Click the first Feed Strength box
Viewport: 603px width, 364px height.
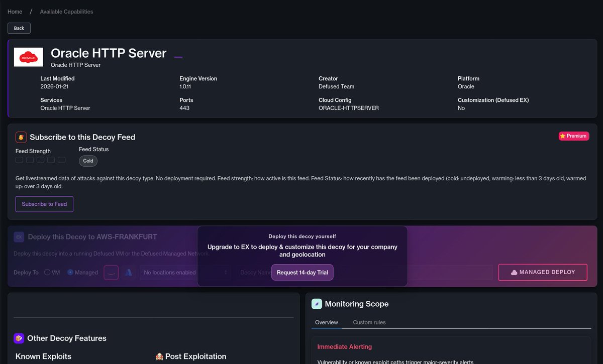tap(19, 160)
